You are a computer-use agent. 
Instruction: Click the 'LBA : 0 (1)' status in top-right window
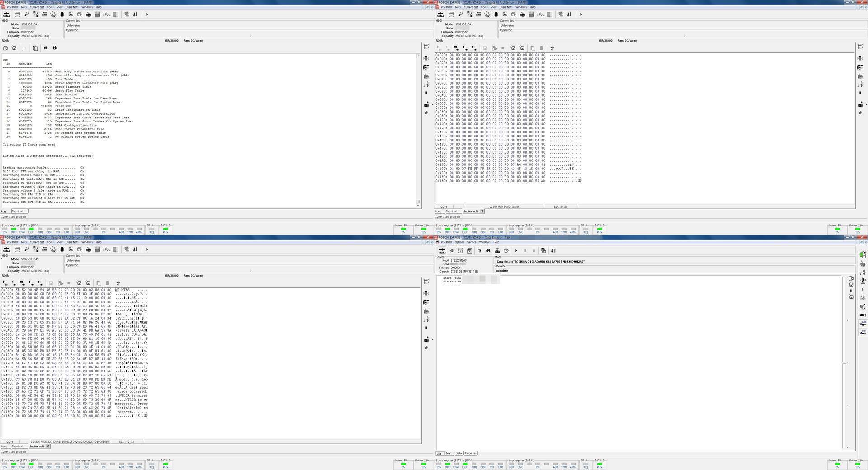click(x=560, y=207)
